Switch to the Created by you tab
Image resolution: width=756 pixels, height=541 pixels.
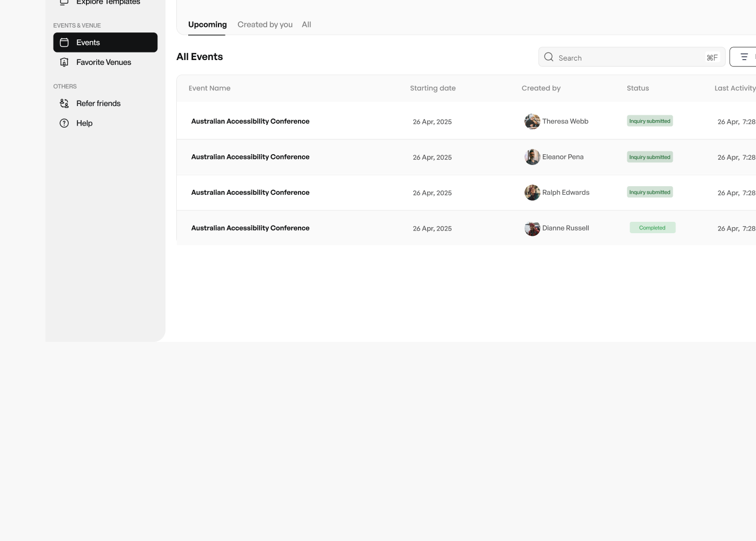pos(265,24)
